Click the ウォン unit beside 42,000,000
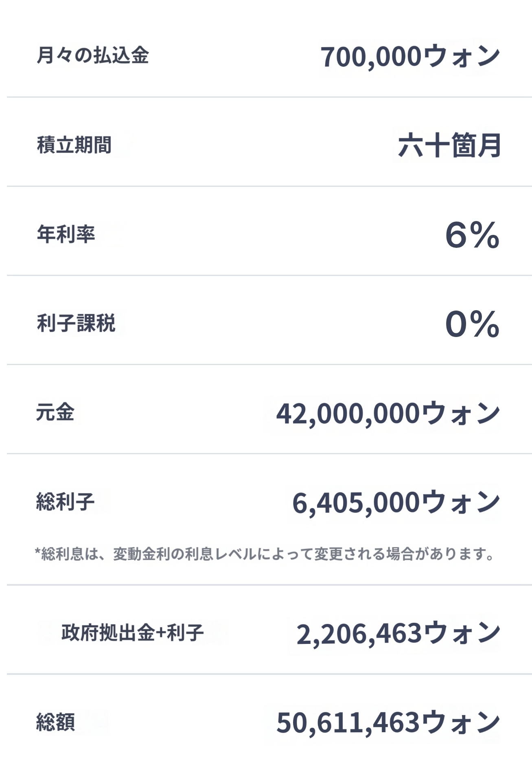 (x=461, y=414)
